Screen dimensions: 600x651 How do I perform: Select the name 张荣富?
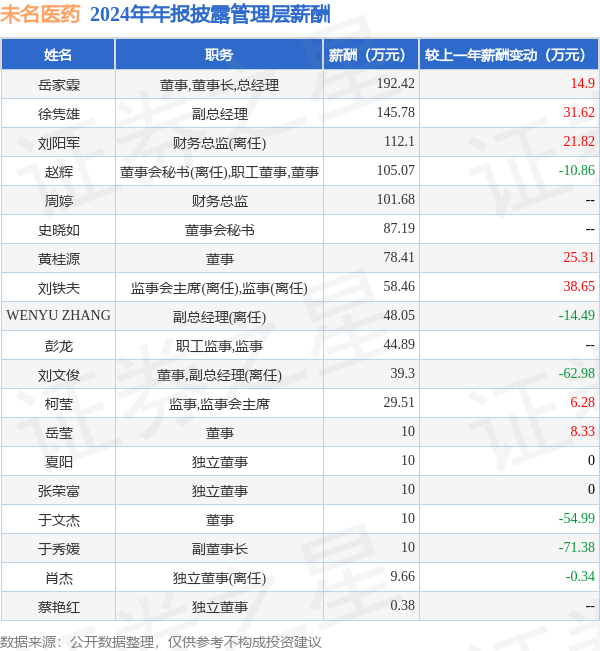(x=59, y=491)
